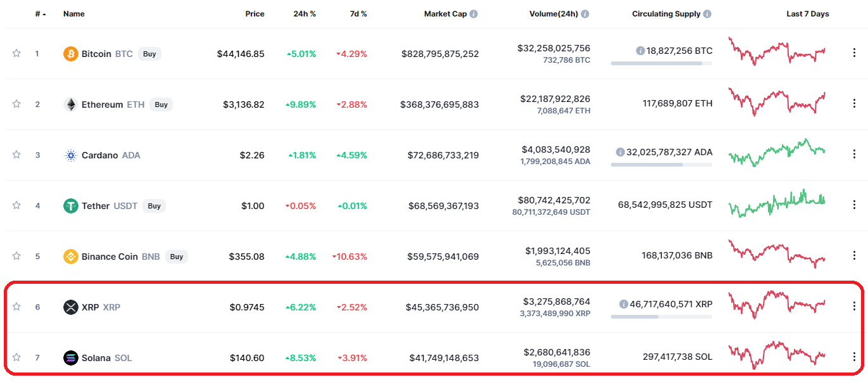Screen dimensions: 868x382
Task: Open the Bitcoin coin page link
Action: point(96,54)
